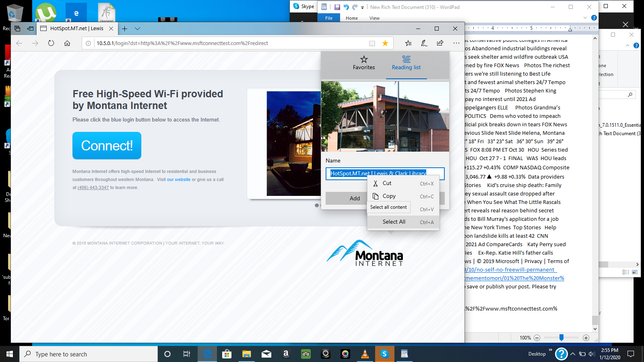Open a new Edge tab
The height and width of the screenshot is (362, 644).
(x=125, y=29)
